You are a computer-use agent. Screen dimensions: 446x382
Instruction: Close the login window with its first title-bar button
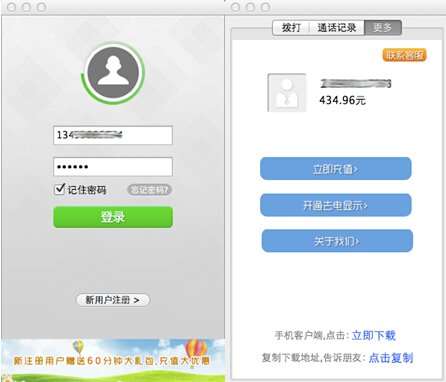tap(12, 7)
